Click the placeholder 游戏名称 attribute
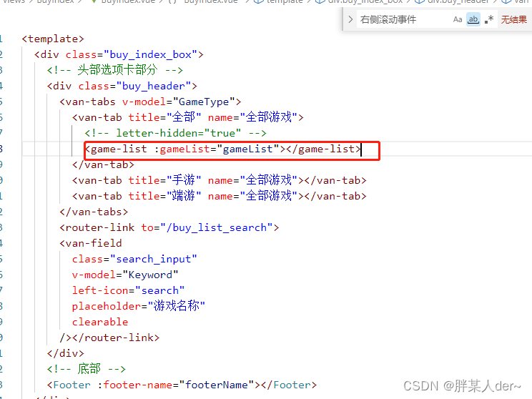The height and width of the screenshot is (399, 532). (x=139, y=306)
